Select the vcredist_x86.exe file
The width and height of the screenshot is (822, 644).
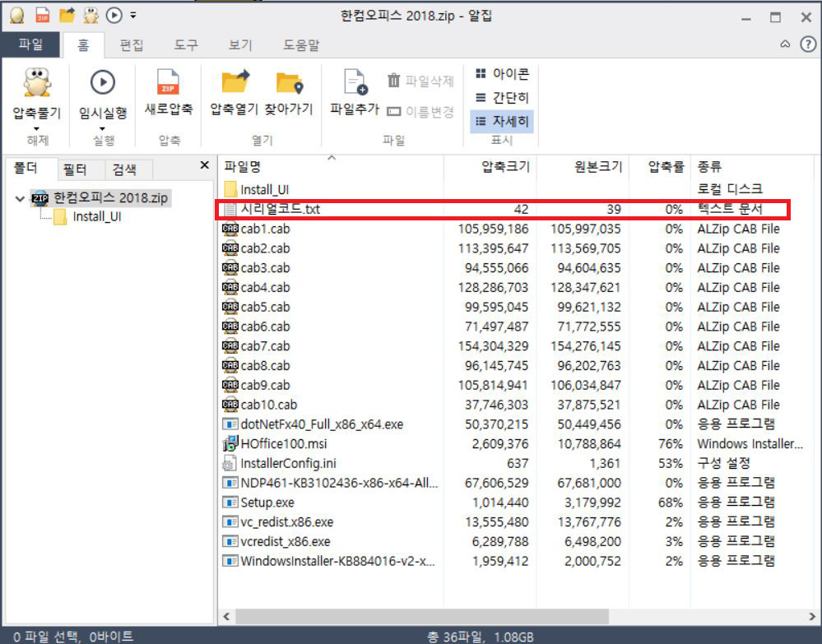(276, 541)
